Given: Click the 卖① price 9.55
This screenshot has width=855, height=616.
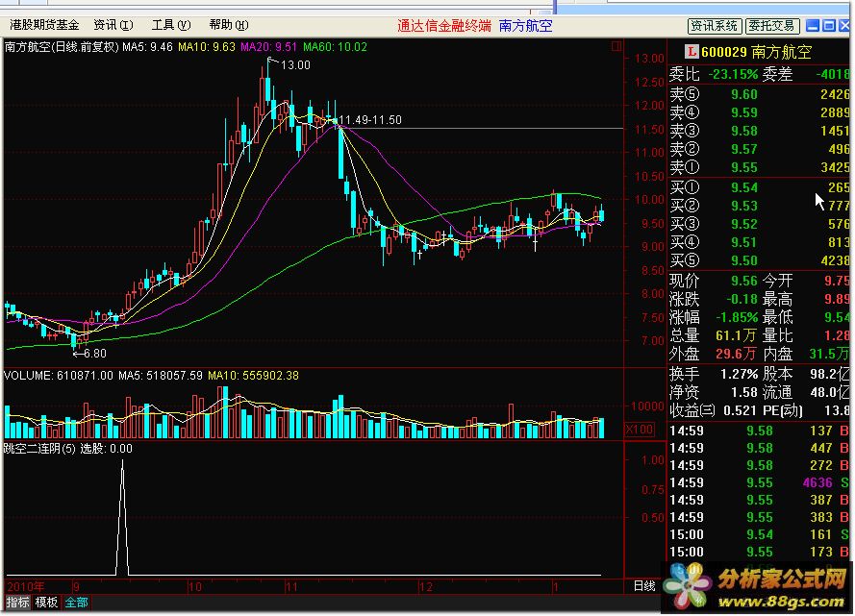Looking at the screenshot, I should coord(743,167).
